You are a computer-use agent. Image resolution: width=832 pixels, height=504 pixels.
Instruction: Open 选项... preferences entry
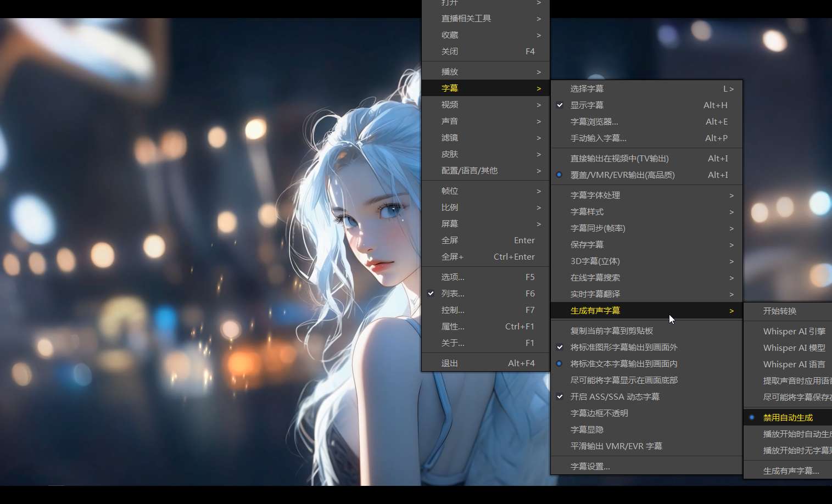pyautogui.click(x=485, y=277)
